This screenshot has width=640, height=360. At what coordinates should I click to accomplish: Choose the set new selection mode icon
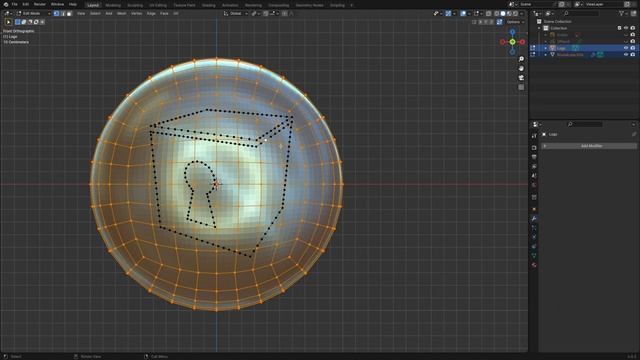click(x=18, y=22)
